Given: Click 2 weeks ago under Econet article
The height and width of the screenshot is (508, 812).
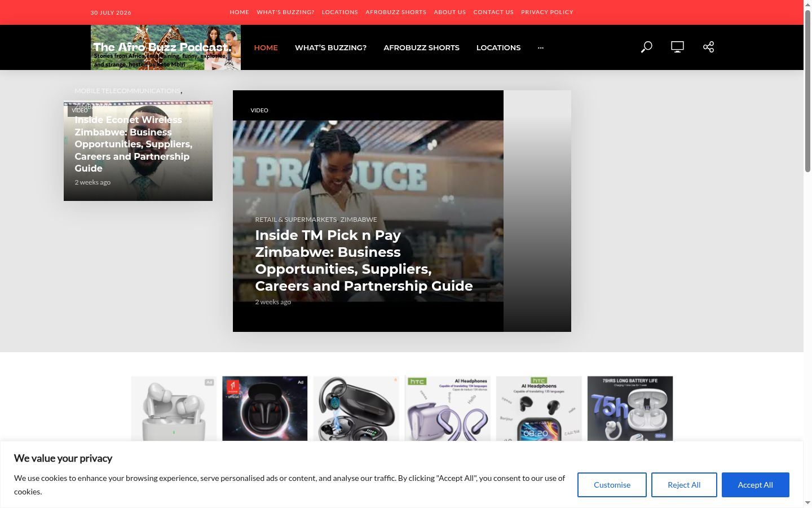Looking at the screenshot, I should (92, 182).
